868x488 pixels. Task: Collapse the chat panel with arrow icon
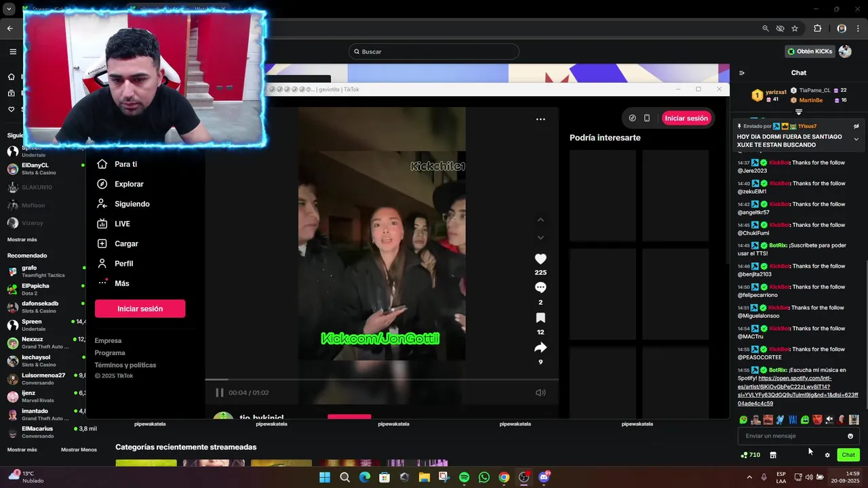pos(742,73)
